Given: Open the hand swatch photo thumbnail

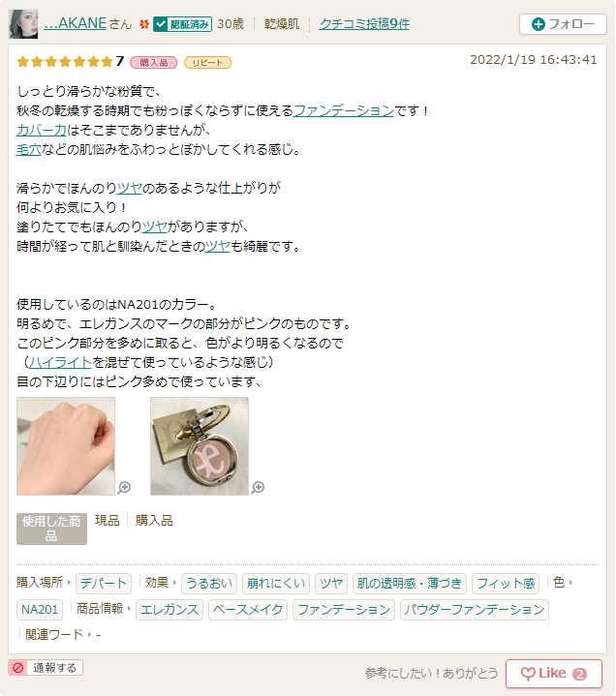Looking at the screenshot, I should click(x=66, y=446).
